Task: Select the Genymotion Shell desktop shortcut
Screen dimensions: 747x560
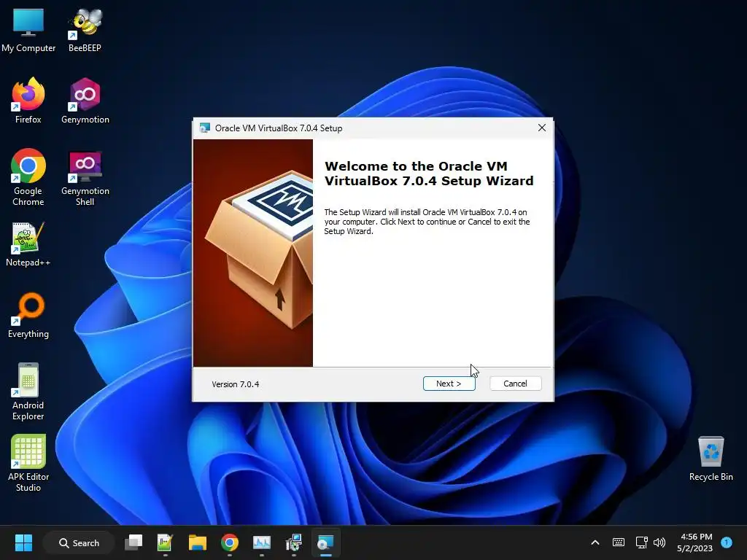Action: click(x=85, y=177)
